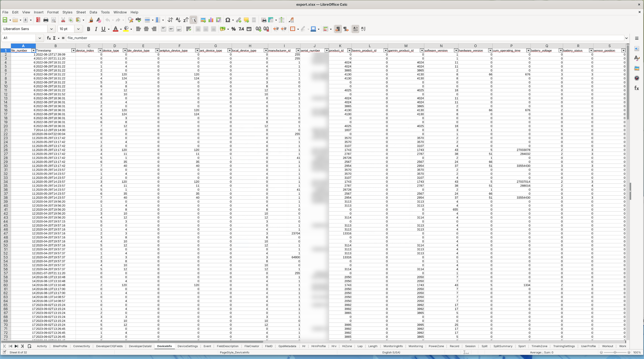
Task: Remove decimal place icon
Action: [266, 29]
